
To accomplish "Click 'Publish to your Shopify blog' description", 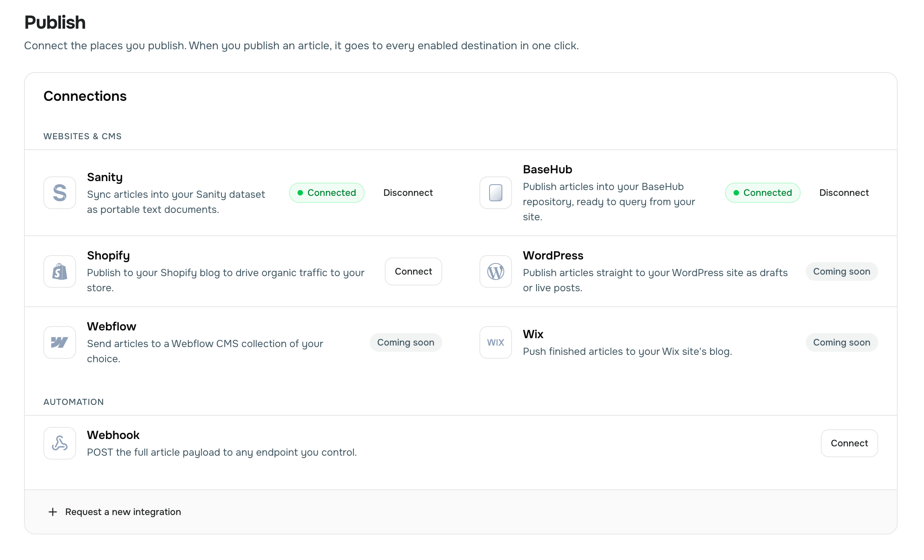I will click(226, 280).
